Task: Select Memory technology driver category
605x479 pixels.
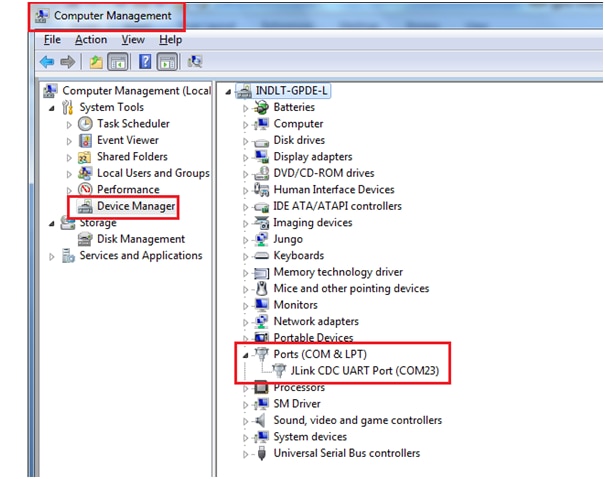Action: (338, 272)
